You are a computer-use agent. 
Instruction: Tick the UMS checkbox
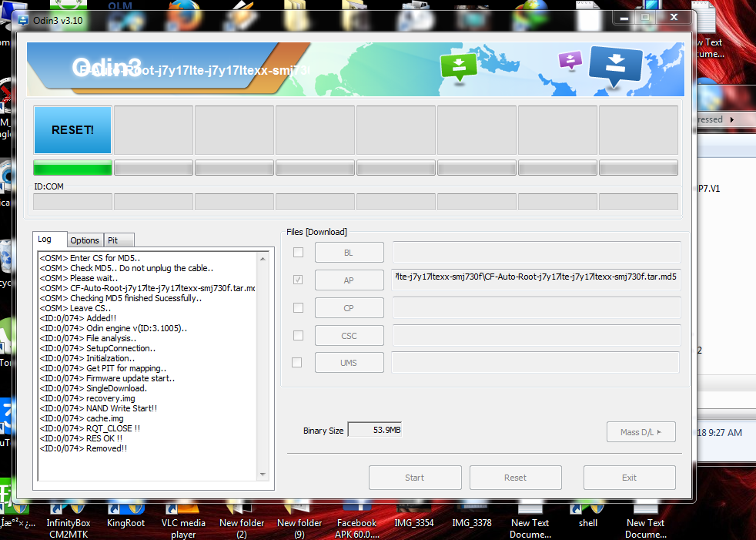click(297, 362)
